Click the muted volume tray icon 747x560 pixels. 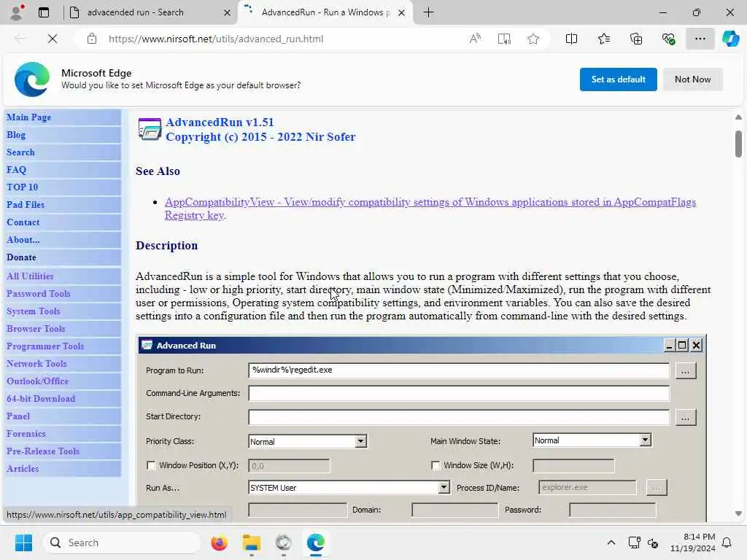[x=653, y=542]
